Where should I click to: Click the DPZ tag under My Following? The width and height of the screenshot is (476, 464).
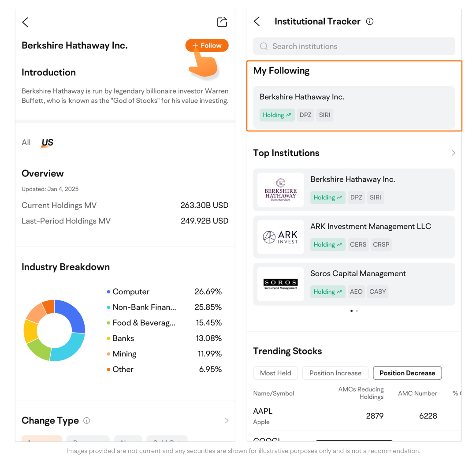(x=305, y=115)
